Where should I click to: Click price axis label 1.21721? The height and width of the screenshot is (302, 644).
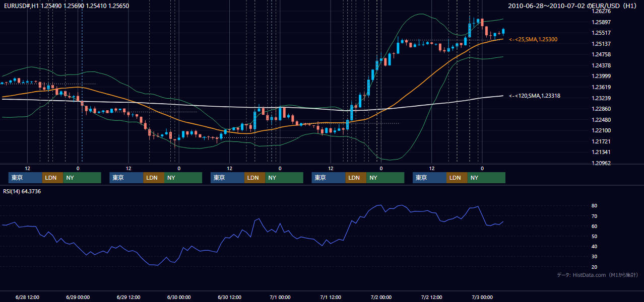(601, 141)
